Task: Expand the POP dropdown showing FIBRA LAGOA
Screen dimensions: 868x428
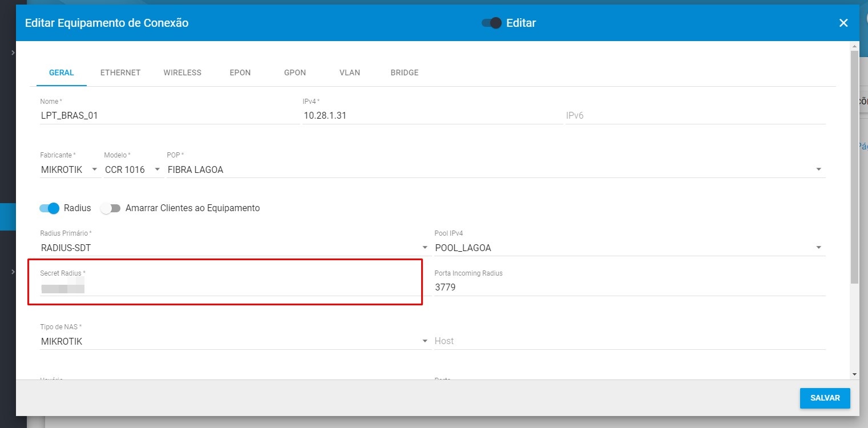Action: pyautogui.click(x=496, y=169)
